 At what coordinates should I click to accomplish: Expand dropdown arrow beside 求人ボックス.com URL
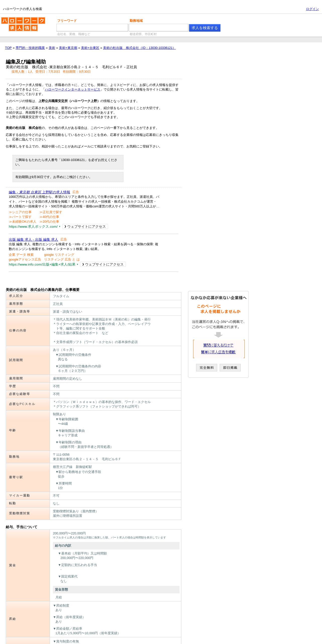[60, 227]
